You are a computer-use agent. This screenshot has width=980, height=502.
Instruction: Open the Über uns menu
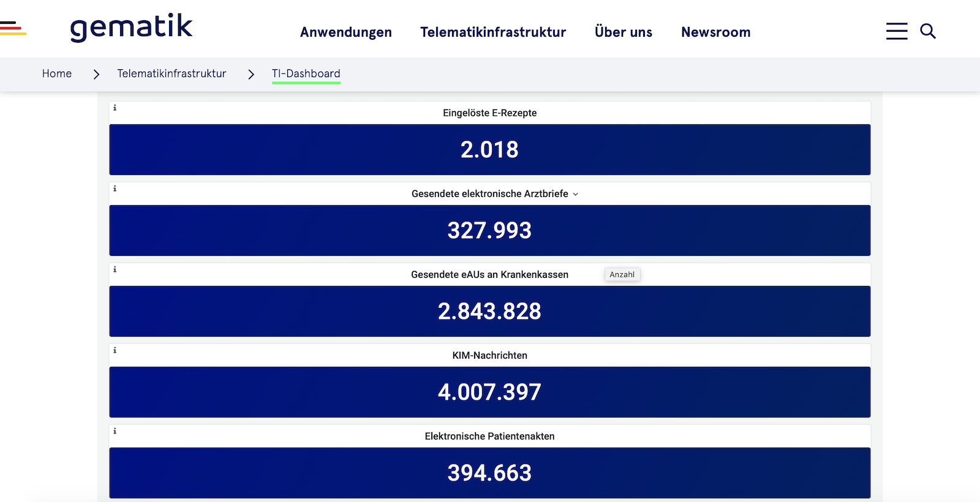tap(623, 32)
